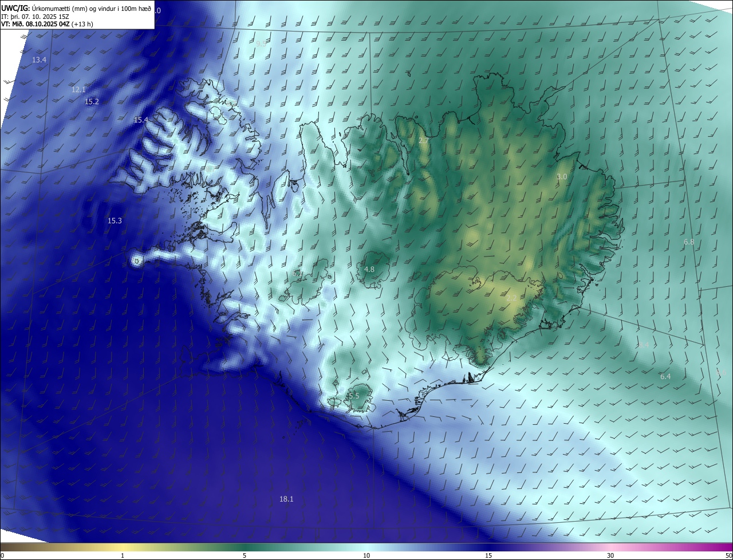733x560 pixels.
Task: Click the colorbar tick label 0
Action: (2, 555)
